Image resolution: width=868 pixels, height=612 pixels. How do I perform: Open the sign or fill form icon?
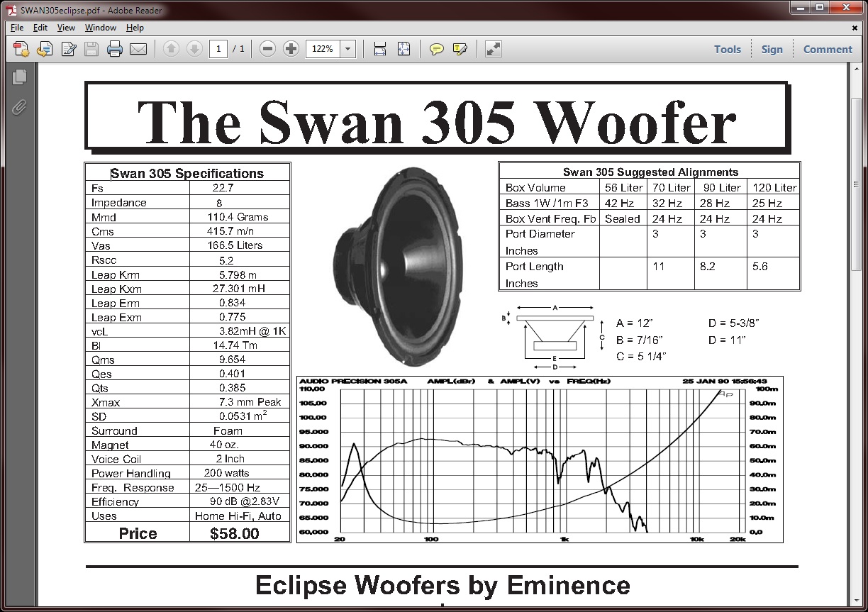click(x=69, y=49)
